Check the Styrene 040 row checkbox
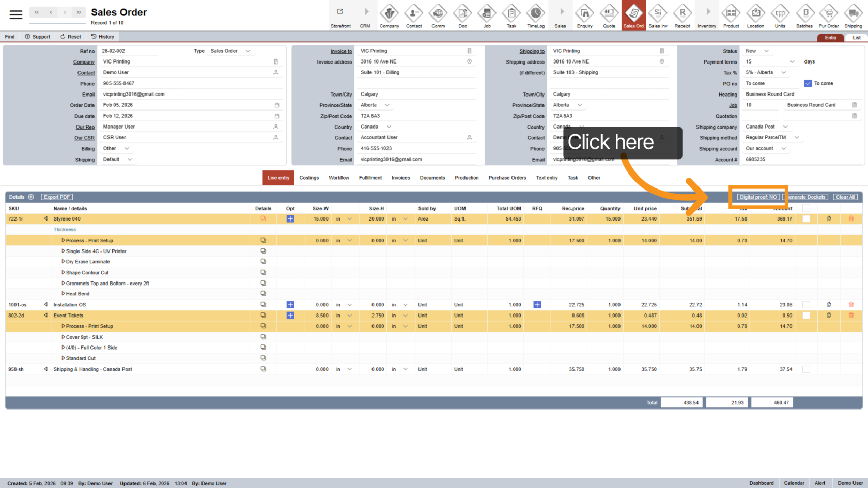 click(806, 219)
